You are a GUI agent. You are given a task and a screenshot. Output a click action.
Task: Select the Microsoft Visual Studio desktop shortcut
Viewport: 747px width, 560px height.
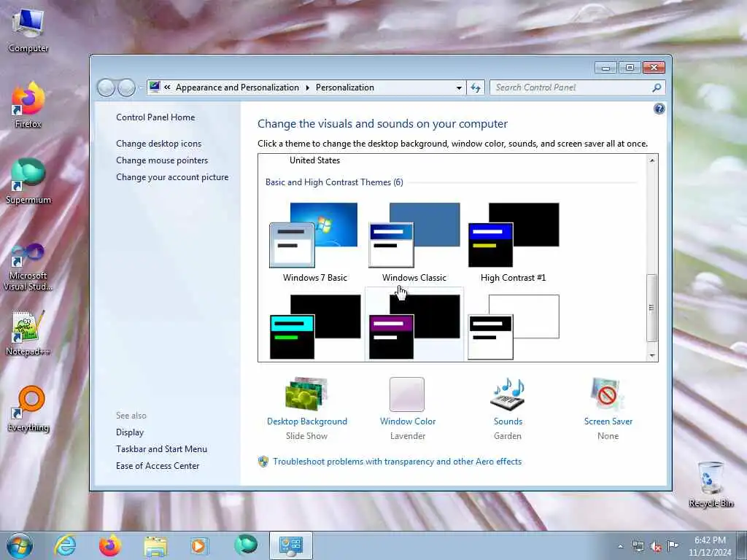[x=28, y=265]
